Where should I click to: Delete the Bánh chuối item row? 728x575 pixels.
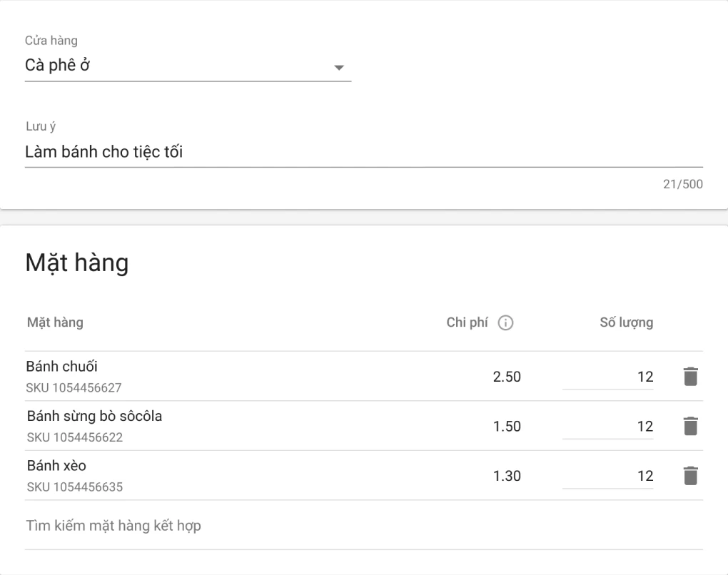(689, 377)
